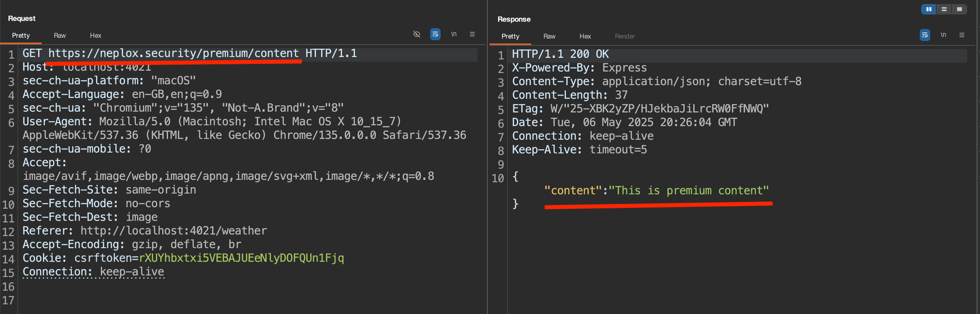Click the Sec-Fetch-Dest: image line
The width and height of the screenshot is (980, 314).
coord(90,217)
